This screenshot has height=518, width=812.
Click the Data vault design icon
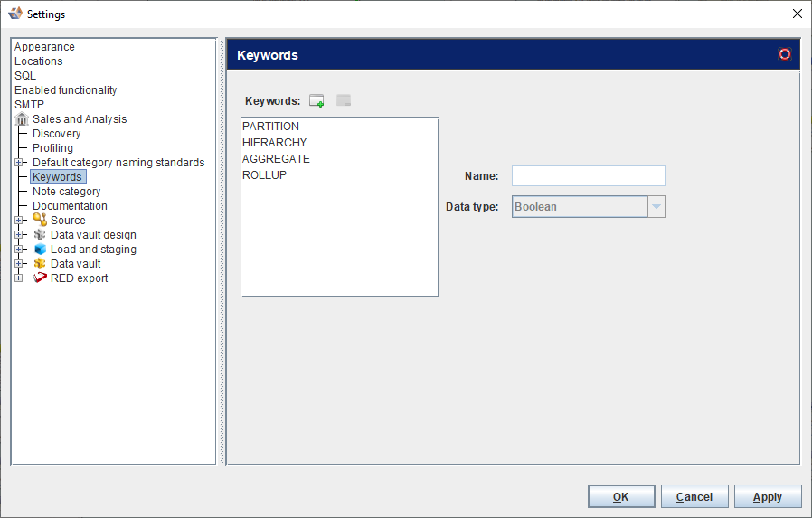pyautogui.click(x=40, y=235)
